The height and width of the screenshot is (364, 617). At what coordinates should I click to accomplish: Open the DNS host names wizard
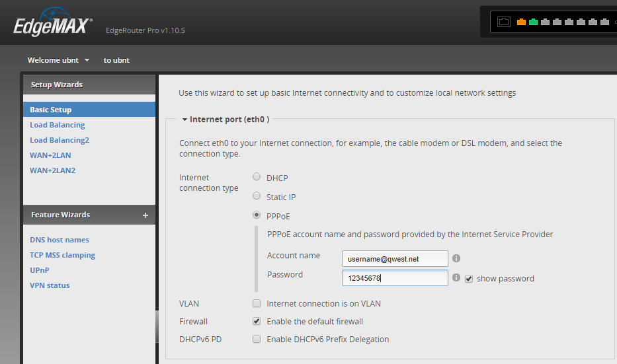pyautogui.click(x=60, y=240)
